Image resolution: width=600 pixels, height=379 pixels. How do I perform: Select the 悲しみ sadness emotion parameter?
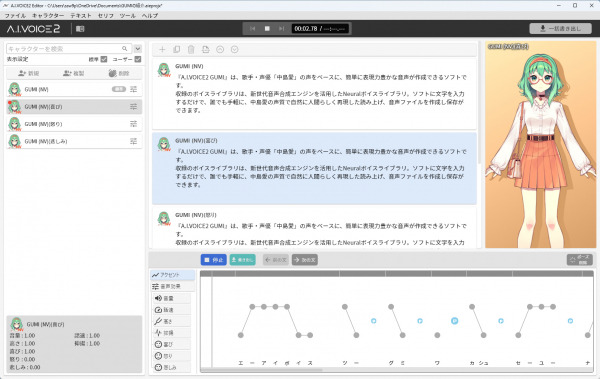click(x=172, y=367)
